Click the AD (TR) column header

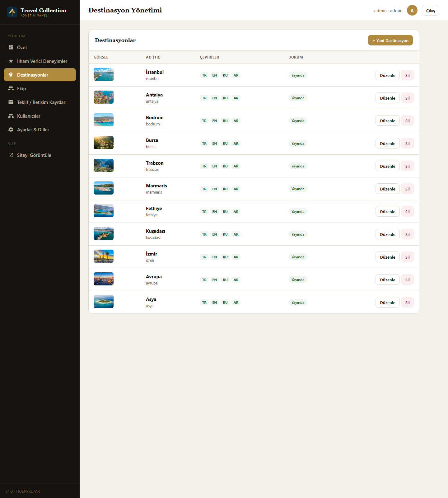(153, 57)
